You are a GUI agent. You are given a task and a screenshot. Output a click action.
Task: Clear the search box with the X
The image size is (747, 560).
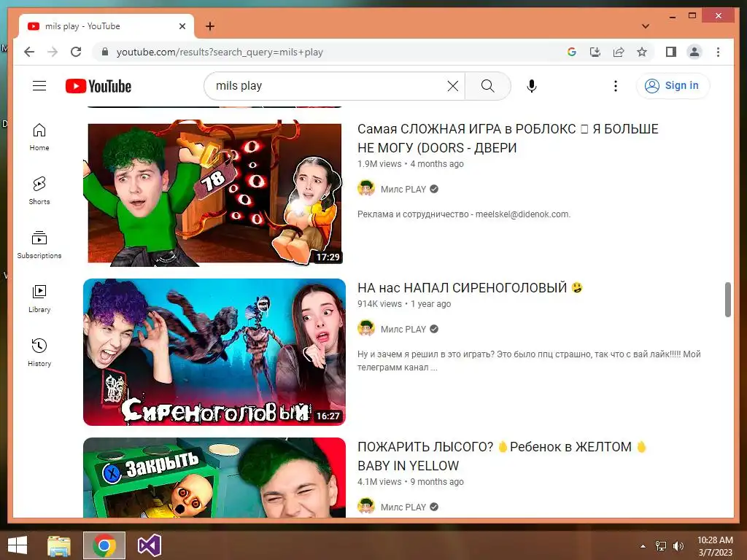pos(453,86)
